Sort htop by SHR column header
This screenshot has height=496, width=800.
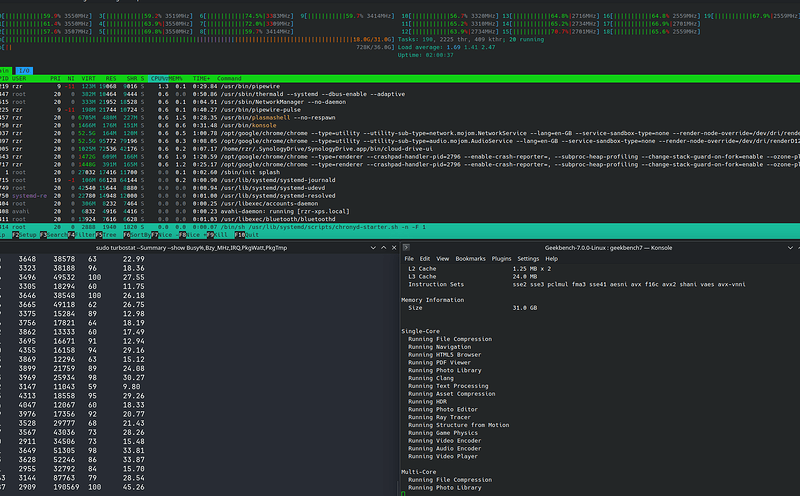click(132, 79)
